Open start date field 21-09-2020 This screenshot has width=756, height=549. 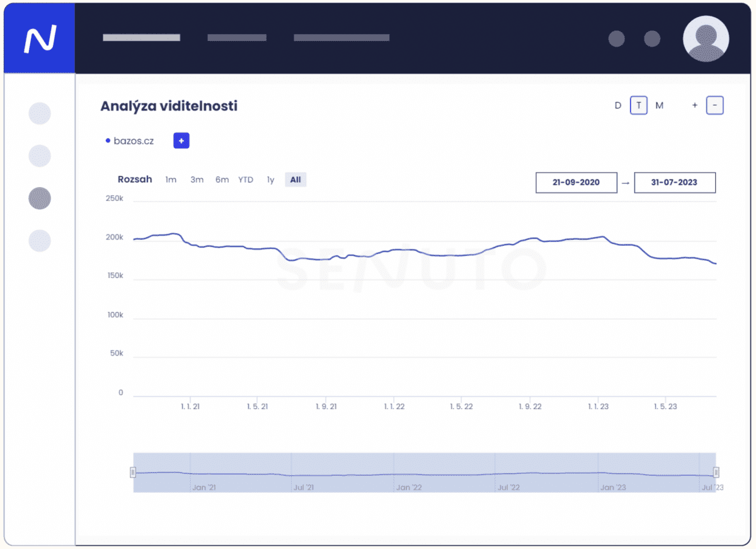coord(576,183)
